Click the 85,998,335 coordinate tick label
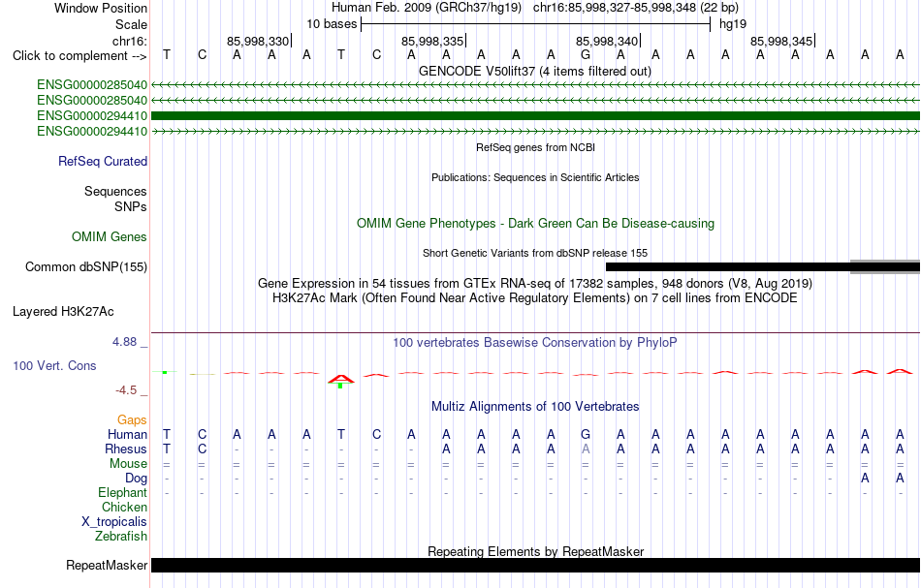The height and width of the screenshot is (588, 921). pos(432,41)
